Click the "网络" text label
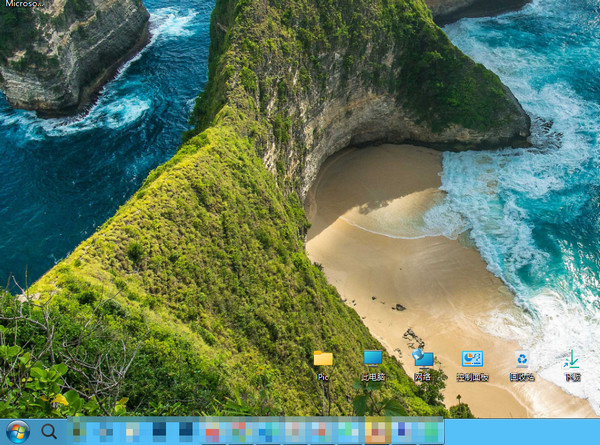Viewport: 600px width, 445px height. 423,377
